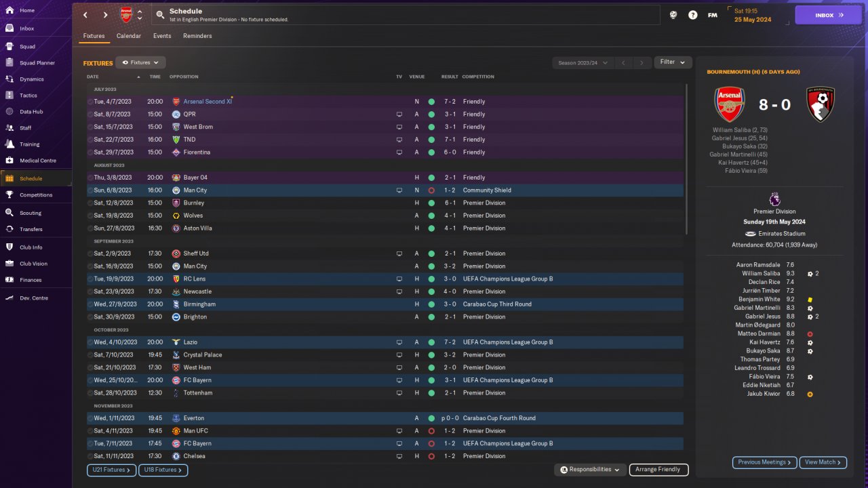Image resolution: width=868 pixels, height=488 pixels.
Task: Open the Scouting sidebar icon
Action: (x=9, y=213)
